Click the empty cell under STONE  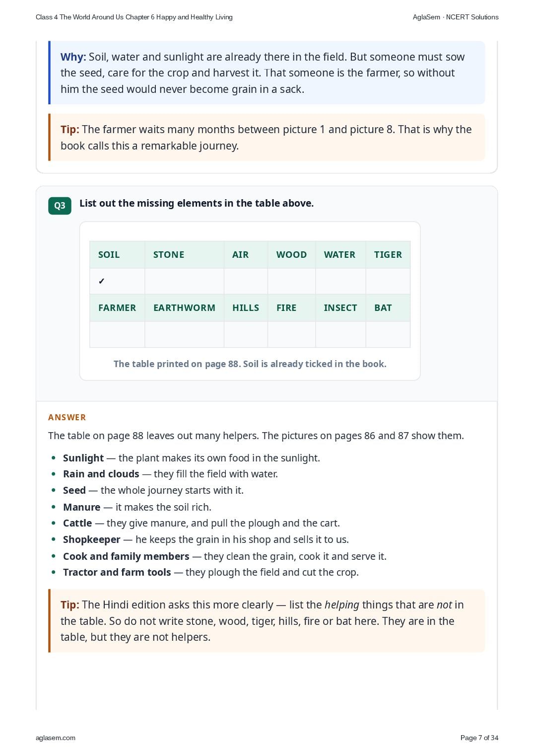[x=184, y=281]
